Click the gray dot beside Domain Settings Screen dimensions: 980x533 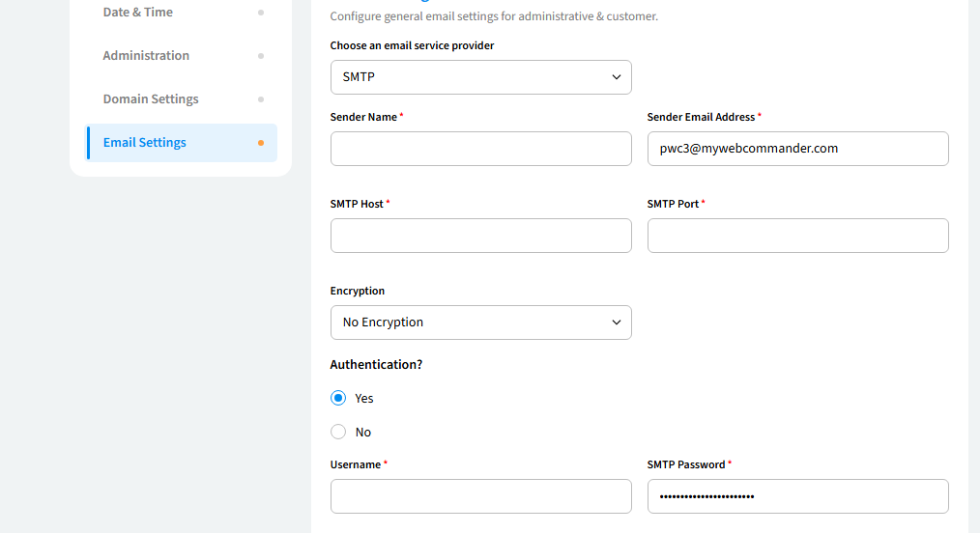[261, 99]
